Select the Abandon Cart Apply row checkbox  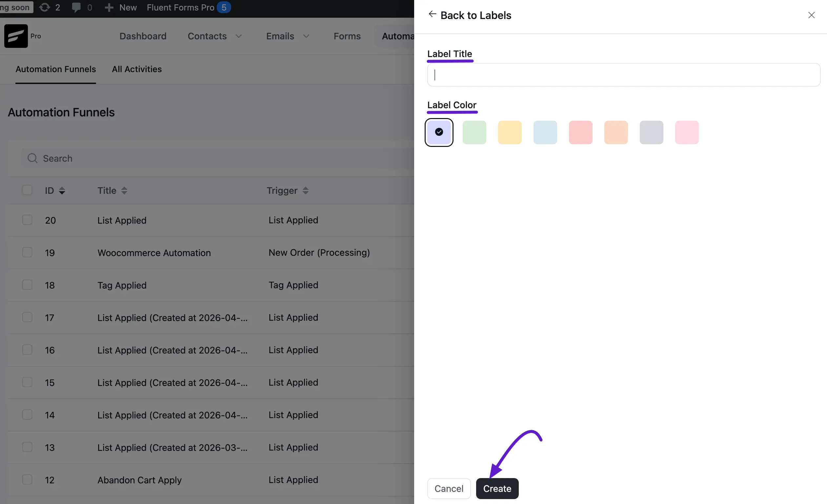pyautogui.click(x=27, y=479)
